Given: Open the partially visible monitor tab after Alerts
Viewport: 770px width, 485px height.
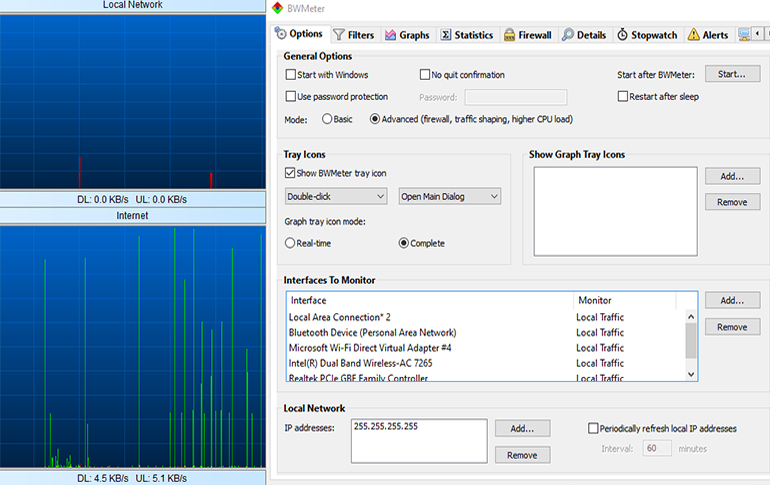Looking at the screenshot, I should click(746, 35).
